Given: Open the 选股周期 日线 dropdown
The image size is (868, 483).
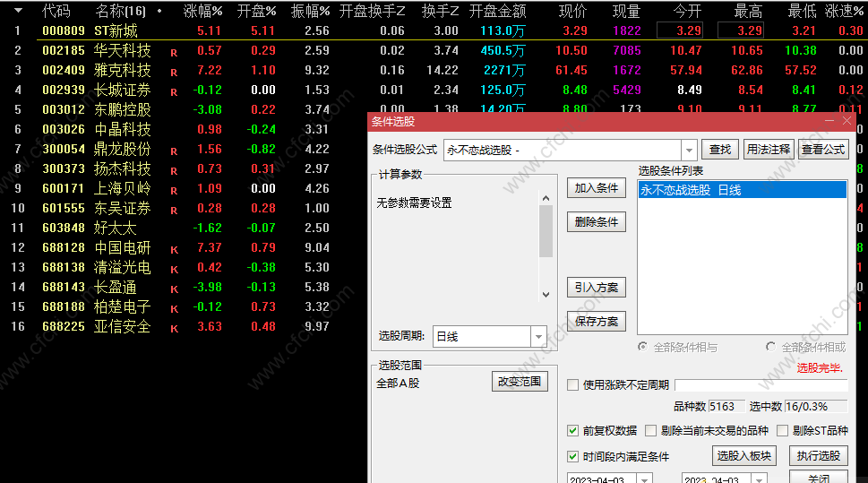Looking at the screenshot, I should click(x=538, y=336).
